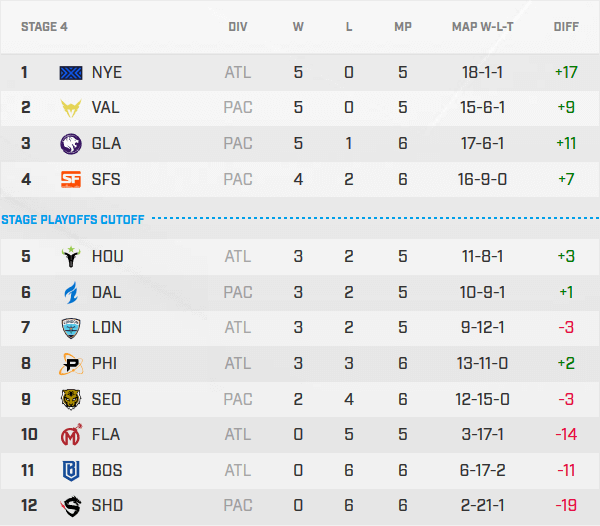This screenshot has height=526, width=600.
Task: Click the San Francisco Shock logo
Action: click(x=72, y=179)
